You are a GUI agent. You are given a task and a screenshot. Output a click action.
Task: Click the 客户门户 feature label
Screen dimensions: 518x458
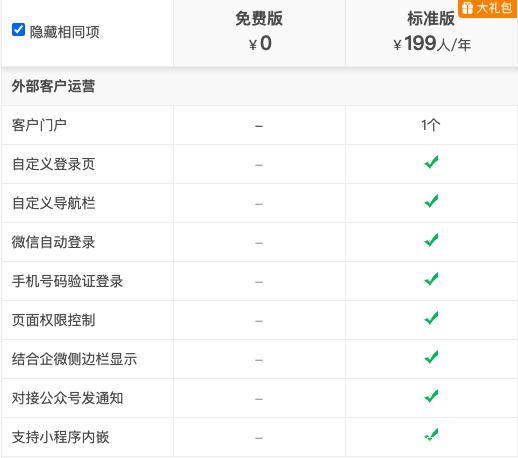pos(39,125)
